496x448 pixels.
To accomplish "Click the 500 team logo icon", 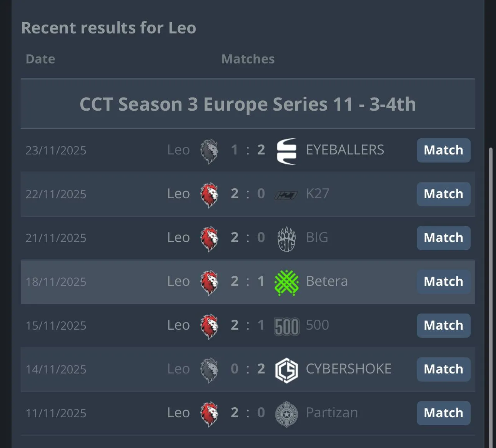I will (x=286, y=326).
